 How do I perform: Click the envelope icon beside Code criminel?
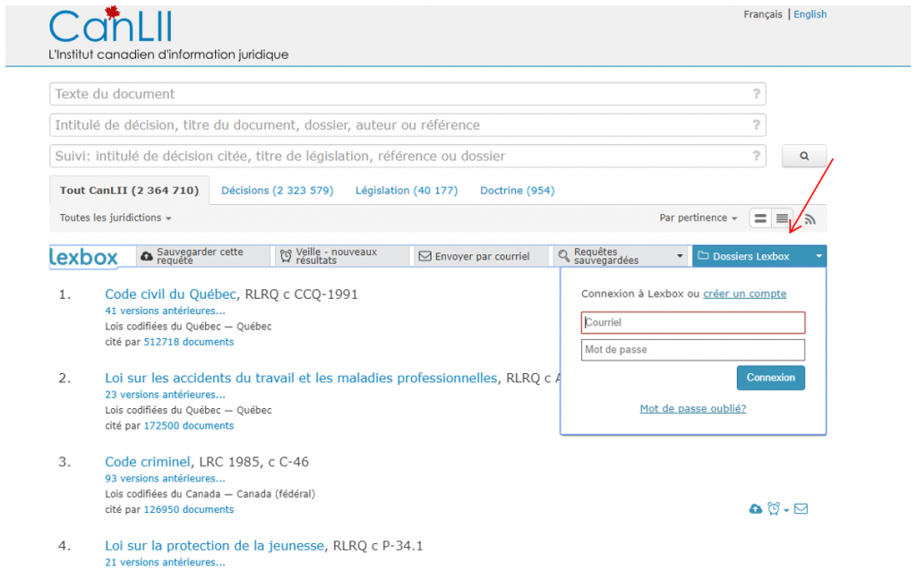(x=801, y=509)
